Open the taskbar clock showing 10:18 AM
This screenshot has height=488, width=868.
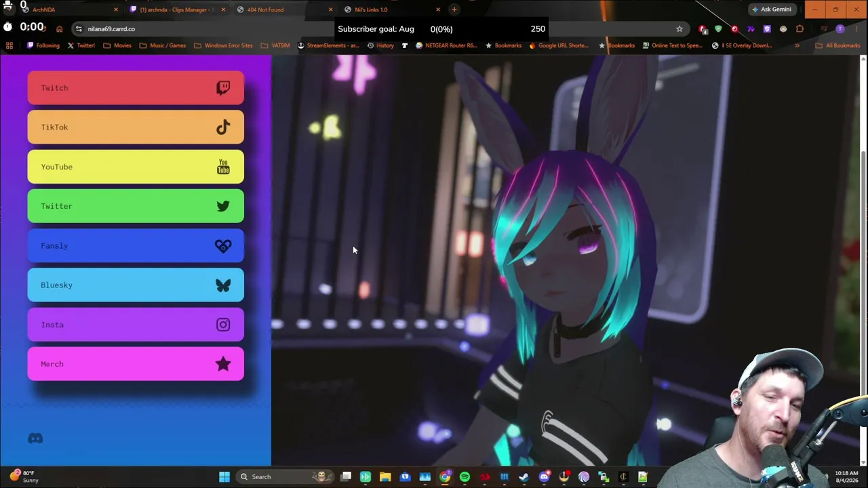[x=846, y=476]
